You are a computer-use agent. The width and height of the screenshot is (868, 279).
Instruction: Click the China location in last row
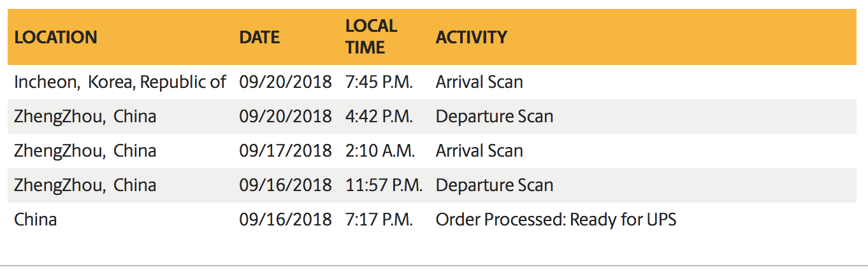click(x=36, y=220)
